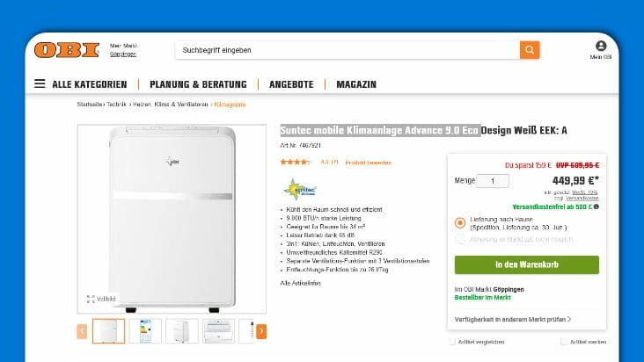This screenshot has height=362, width=644.
Task: Open the Vollbild fullscreen image view
Action: [101, 299]
